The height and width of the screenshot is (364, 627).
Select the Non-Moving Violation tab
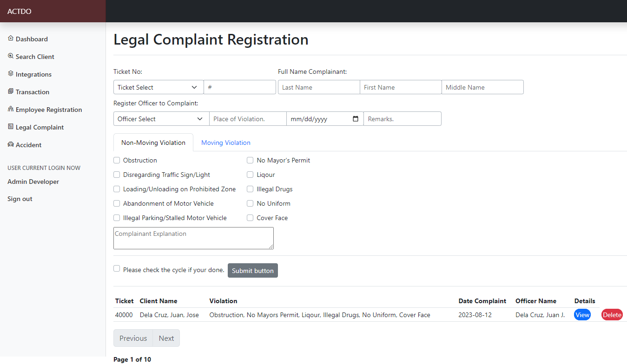coord(153,143)
